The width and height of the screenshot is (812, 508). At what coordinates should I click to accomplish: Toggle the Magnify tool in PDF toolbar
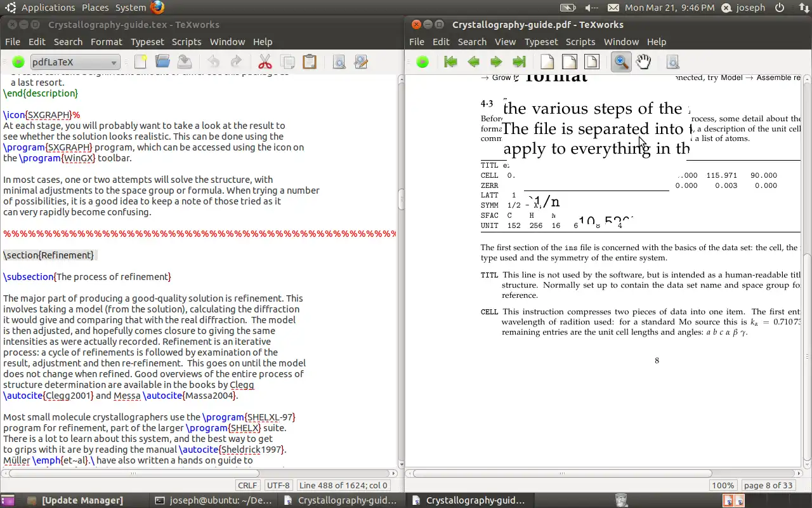pos(621,62)
